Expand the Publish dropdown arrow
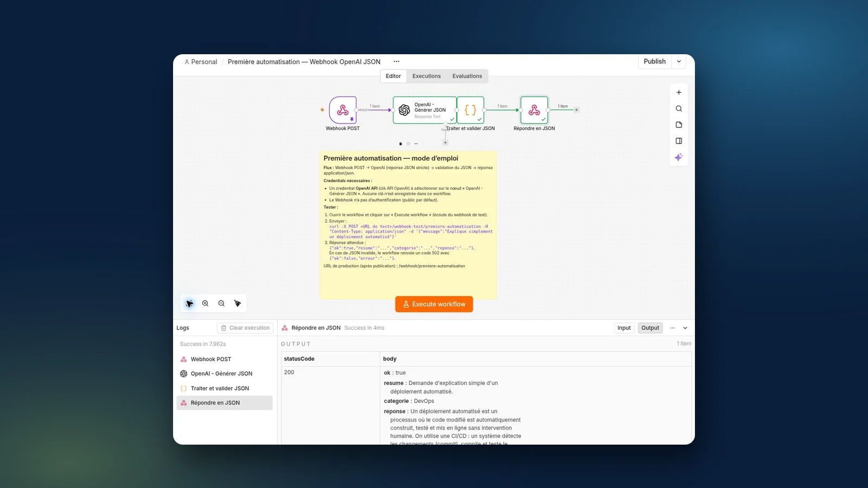Screen dimensions: 868x488 [x=679, y=62]
